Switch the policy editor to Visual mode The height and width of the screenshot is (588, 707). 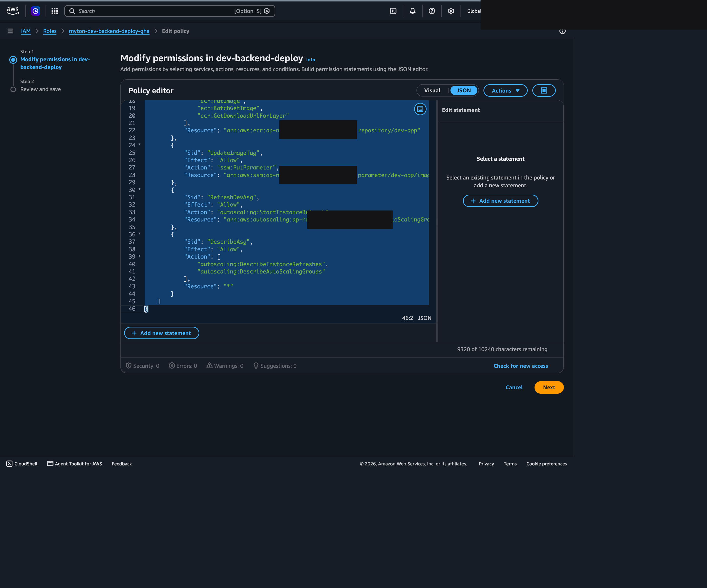[432, 91]
